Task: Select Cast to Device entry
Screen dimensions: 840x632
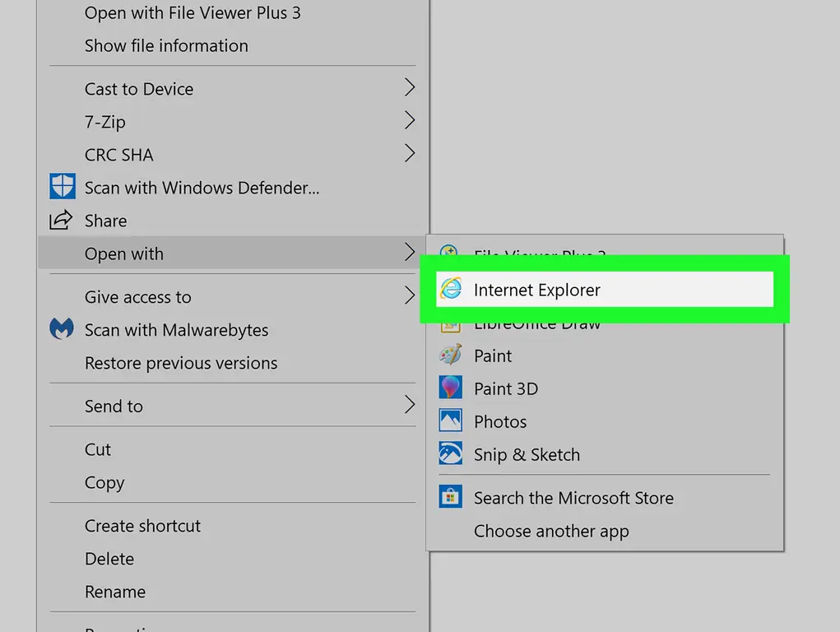Action: 233,88
